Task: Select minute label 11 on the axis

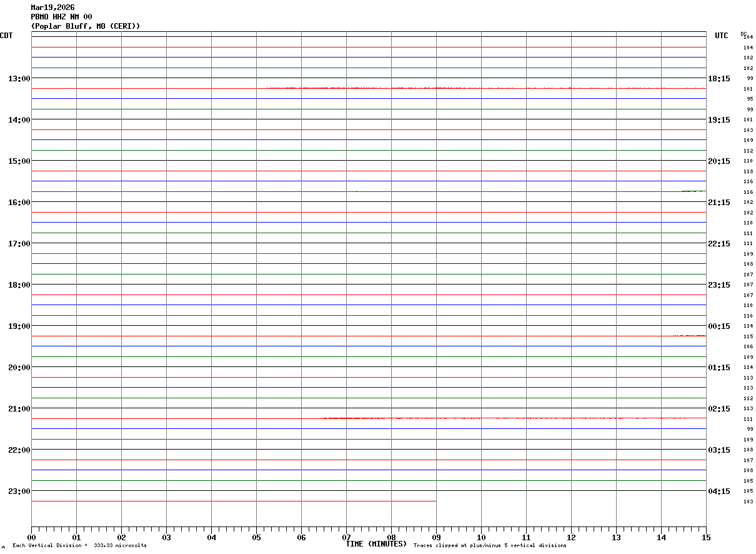Action: pyautogui.click(x=526, y=538)
